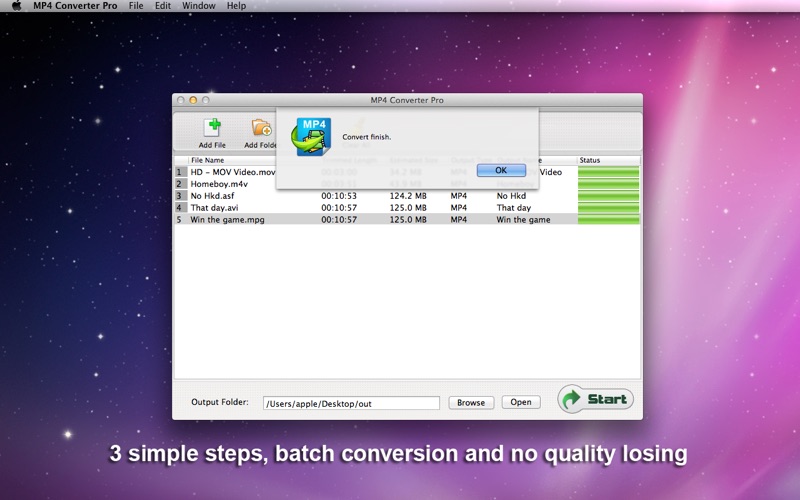Click OK in the Convert finish dialog
Screen dimensions: 800x500
point(501,170)
